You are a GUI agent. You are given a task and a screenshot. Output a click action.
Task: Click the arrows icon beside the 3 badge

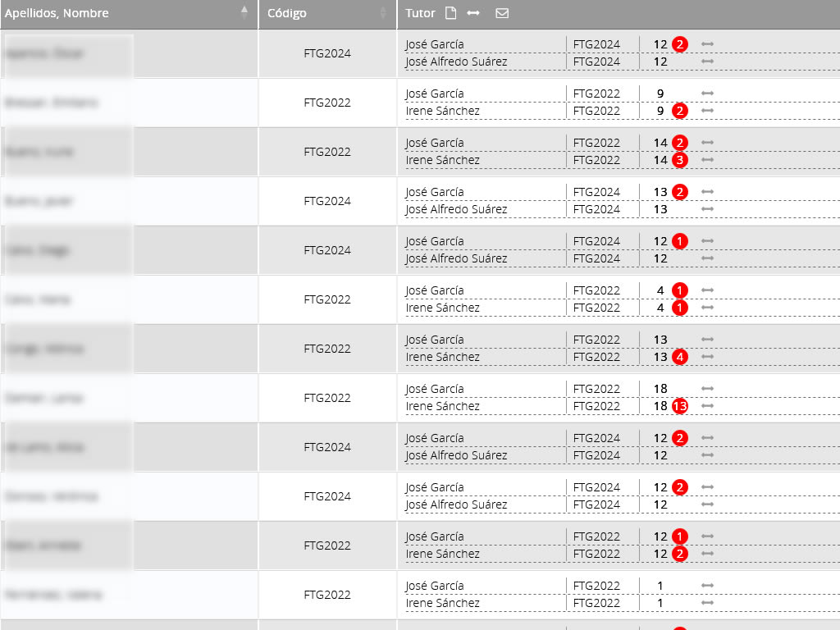(x=708, y=160)
